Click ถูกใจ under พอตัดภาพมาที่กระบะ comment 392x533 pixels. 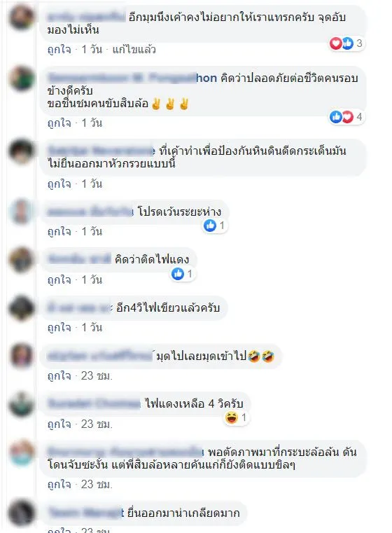tap(59, 484)
